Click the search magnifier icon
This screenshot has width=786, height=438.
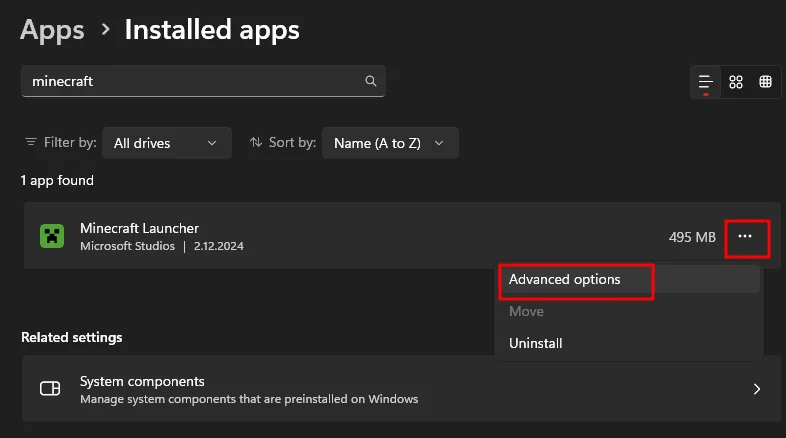coord(370,81)
